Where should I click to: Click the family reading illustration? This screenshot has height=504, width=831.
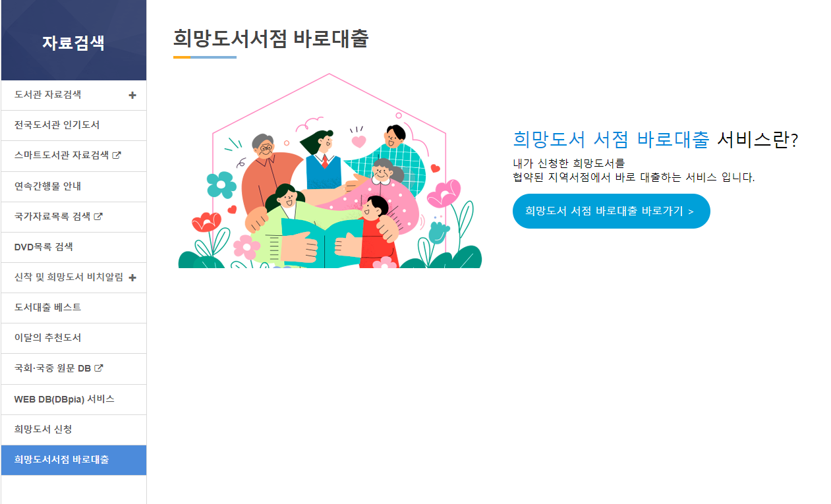point(330,171)
